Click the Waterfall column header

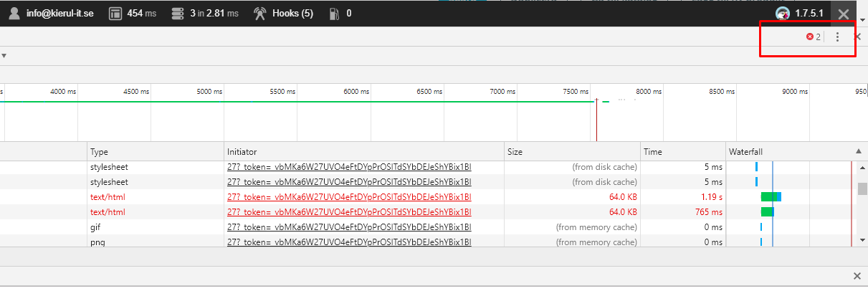[x=791, y=152]
